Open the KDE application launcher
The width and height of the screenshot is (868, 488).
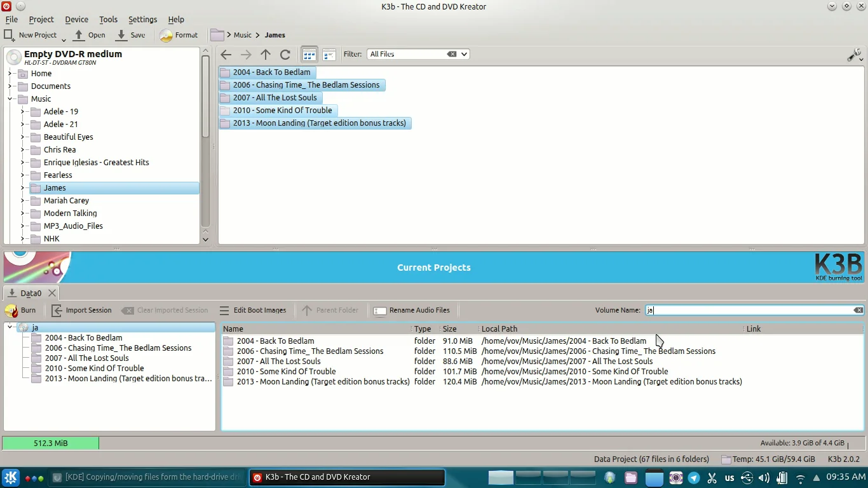[10, 478]
